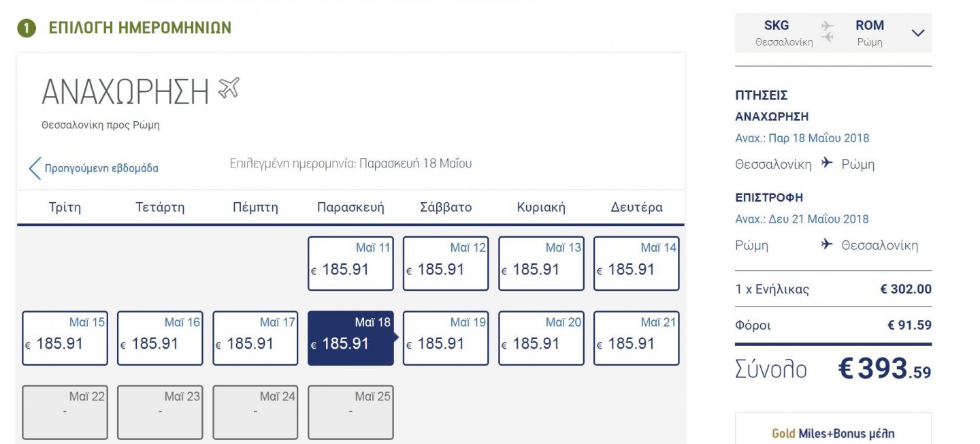Select the Μαϊ 17 date cell
This screenshot has width=980, height=444.
pyautogui.click(x=255, y=338)
